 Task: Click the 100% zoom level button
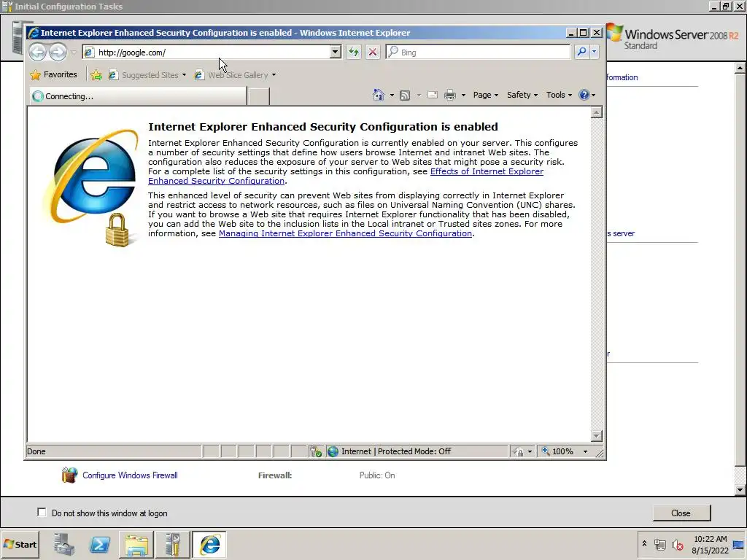(x=558, y=451)
